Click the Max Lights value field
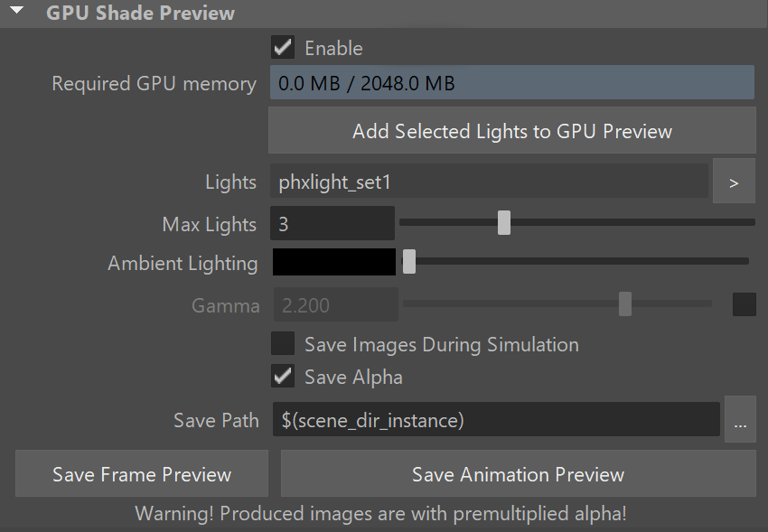This screenshot has height=532, width=768. pos(332,223)
